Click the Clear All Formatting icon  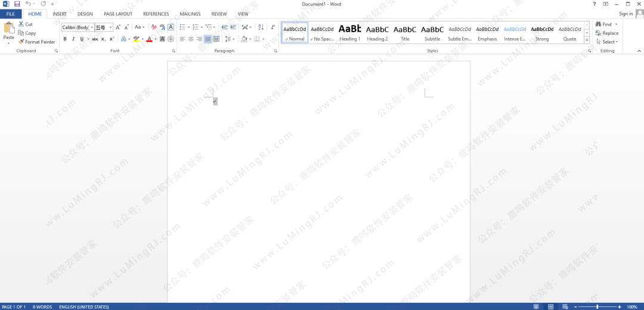[154, 27]
